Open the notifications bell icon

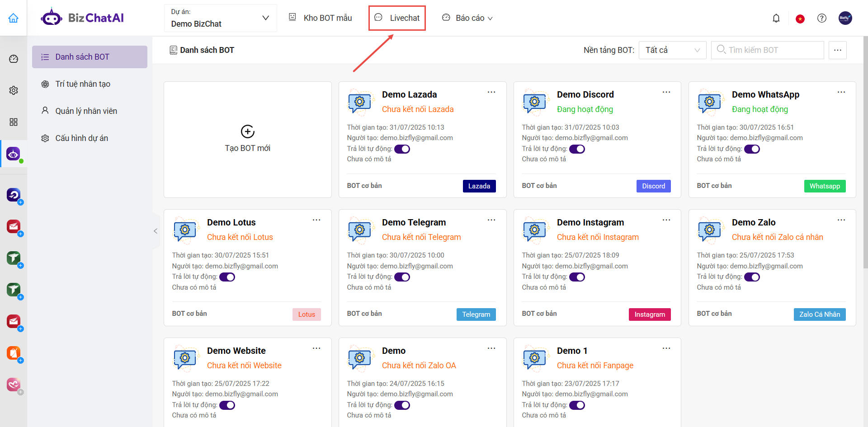776,18
